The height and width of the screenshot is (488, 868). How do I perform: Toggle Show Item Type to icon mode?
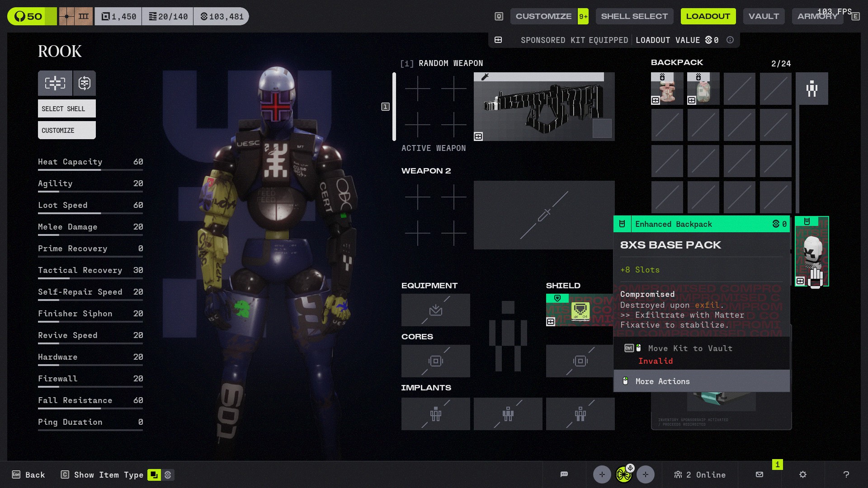click(154, 475)
